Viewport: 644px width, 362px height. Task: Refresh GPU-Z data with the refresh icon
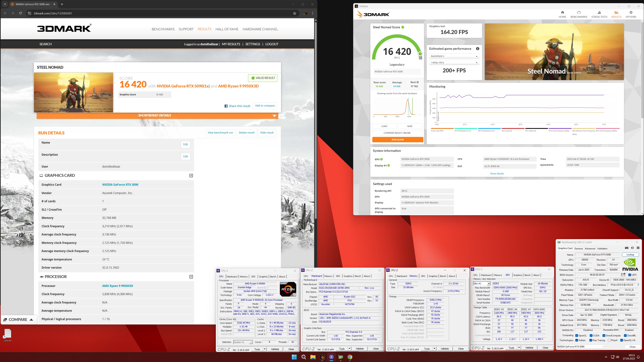click(x=632, y=248)
